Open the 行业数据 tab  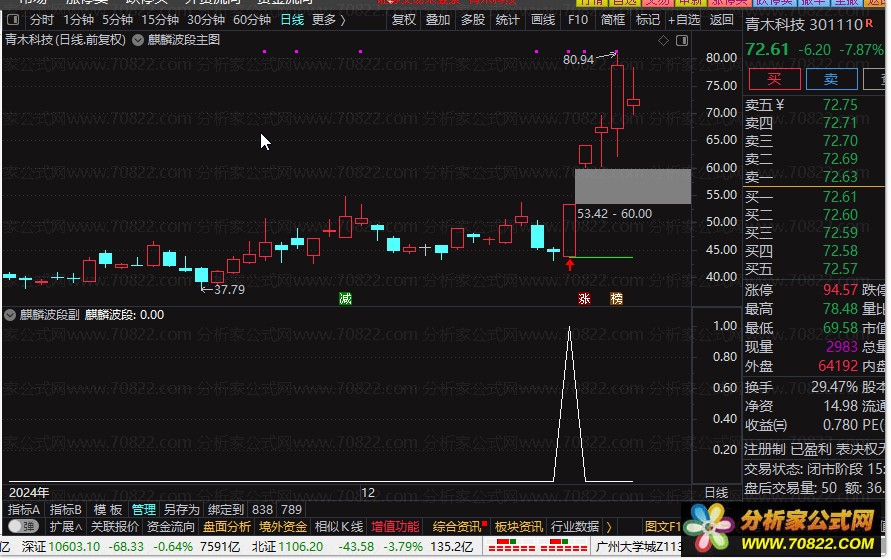[574, 527]
